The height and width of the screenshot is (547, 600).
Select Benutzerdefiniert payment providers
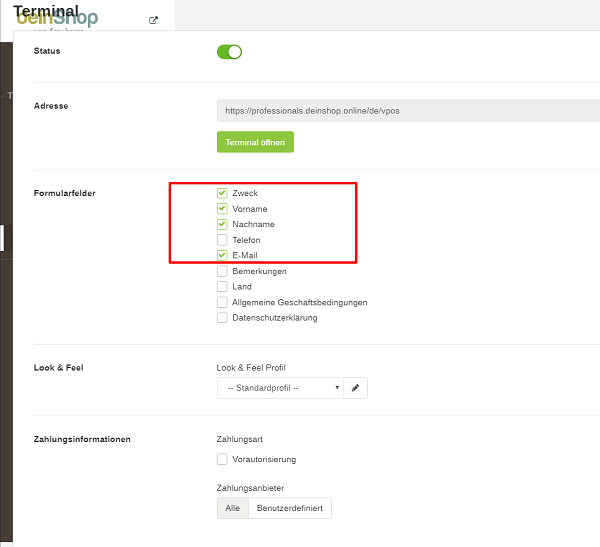[290, 508]
